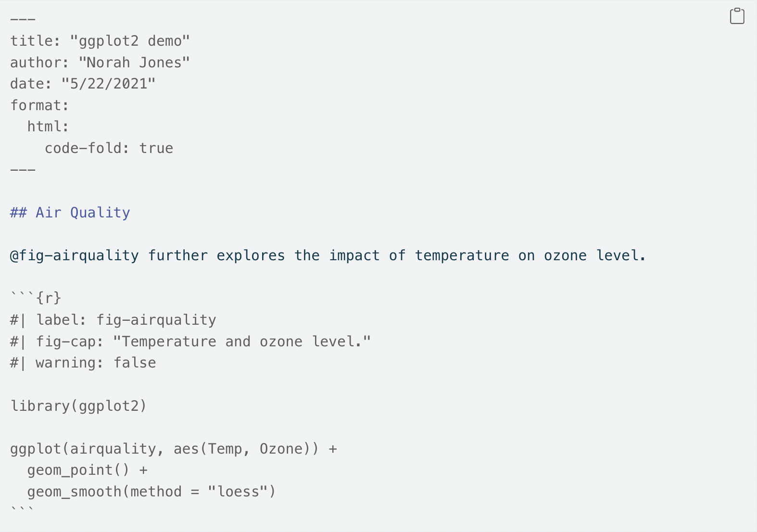Image resolution: width=757 pixels, height=532 pixels.
Task: Click the geom_smooth loess line
Action: click(151, 492)
